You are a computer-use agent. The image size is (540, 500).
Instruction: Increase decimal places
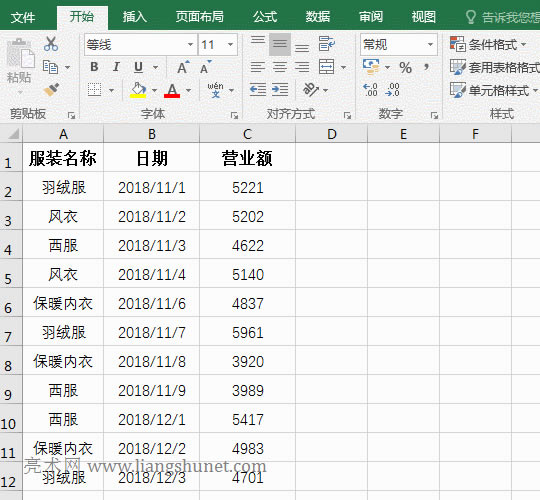tap(371, 90)
